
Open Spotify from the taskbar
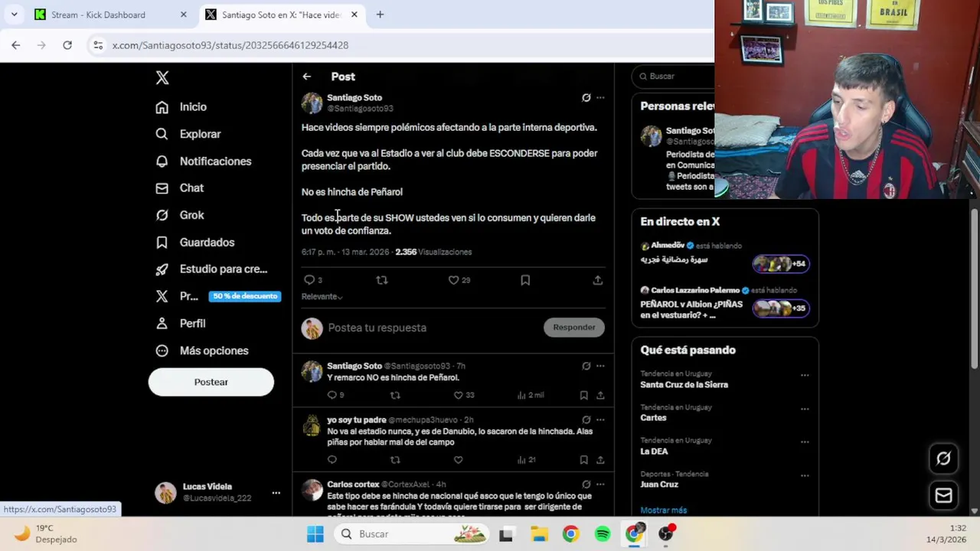pyautogui.click(x=603, y=534)
